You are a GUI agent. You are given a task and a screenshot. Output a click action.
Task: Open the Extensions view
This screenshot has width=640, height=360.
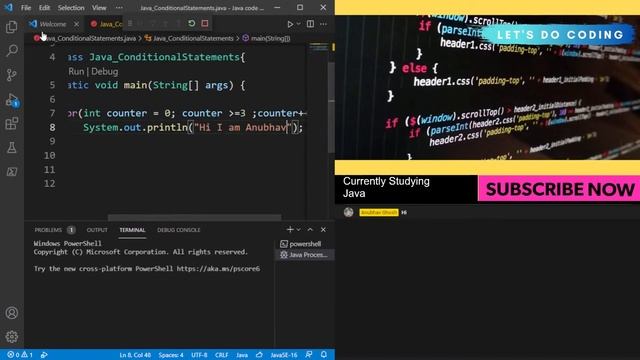pos(11,123)
